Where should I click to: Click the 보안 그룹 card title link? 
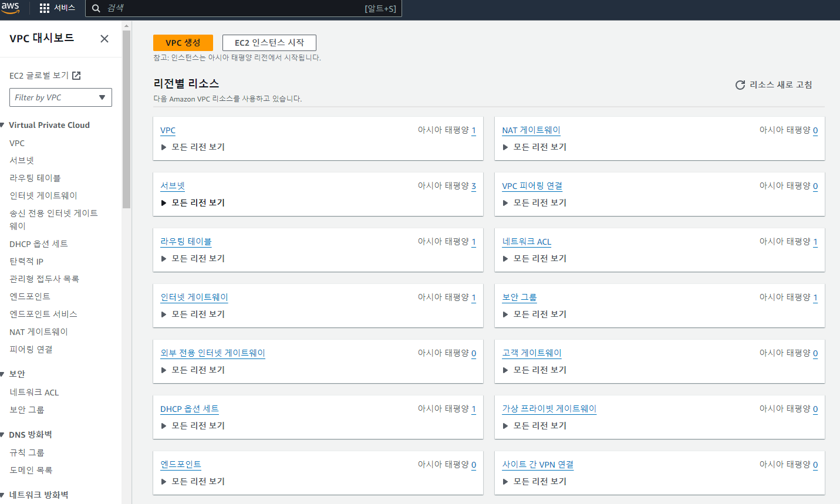(x=519, y=297)
